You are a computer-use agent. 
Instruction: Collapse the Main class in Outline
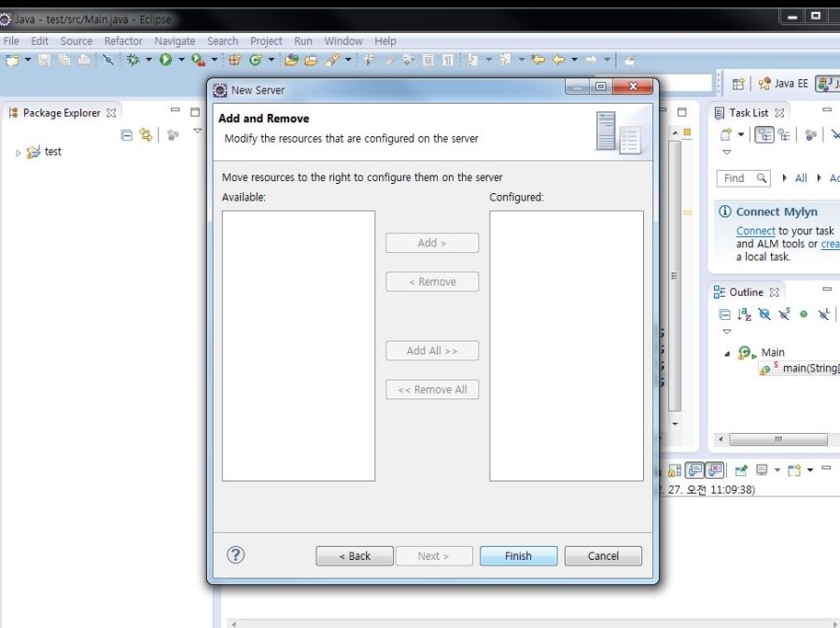(x=727, y=354)
